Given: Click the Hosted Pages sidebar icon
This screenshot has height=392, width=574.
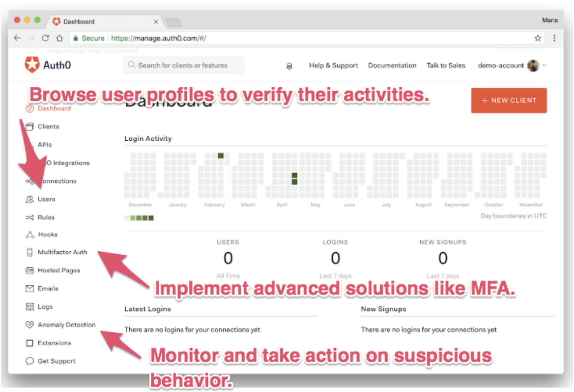Looking at the screenshot, I should [29, 270].
